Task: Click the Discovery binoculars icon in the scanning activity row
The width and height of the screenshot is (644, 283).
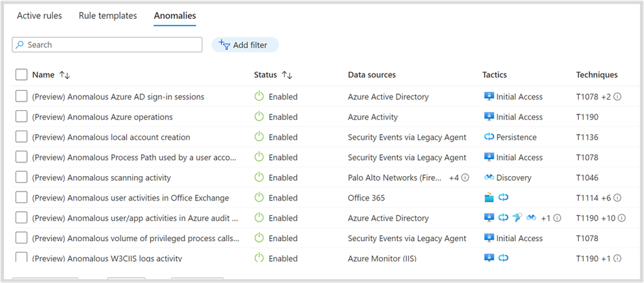Action: tap(489, 177)
